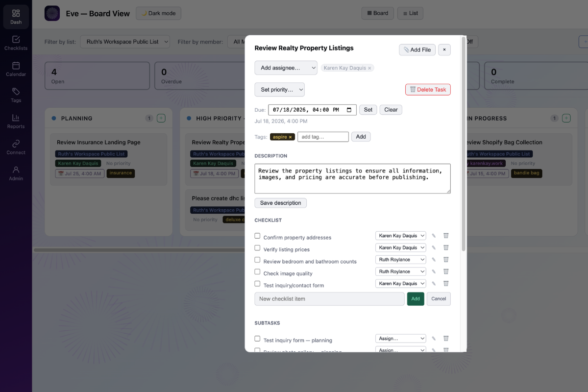This screenshot has height=392, width=588.
Task: Check the 'Test inquiry form — planning' subtask
Action: pos(257,338)
